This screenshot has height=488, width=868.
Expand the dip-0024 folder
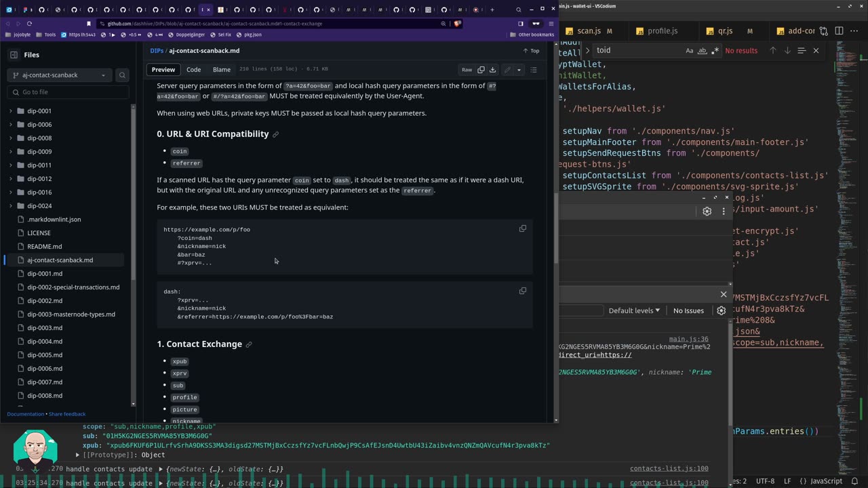[10, 206]
